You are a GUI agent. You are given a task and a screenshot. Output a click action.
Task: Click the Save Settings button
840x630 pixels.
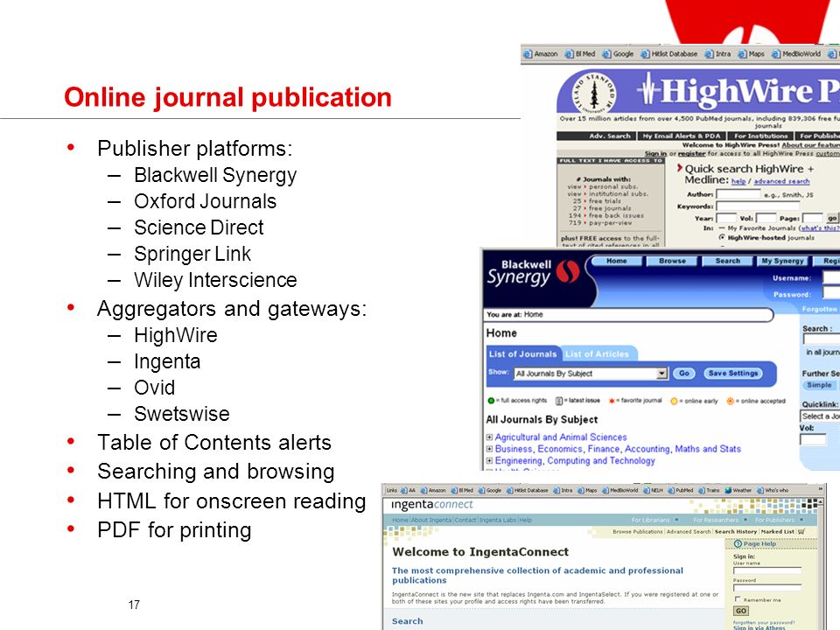[x=733, y=374]
